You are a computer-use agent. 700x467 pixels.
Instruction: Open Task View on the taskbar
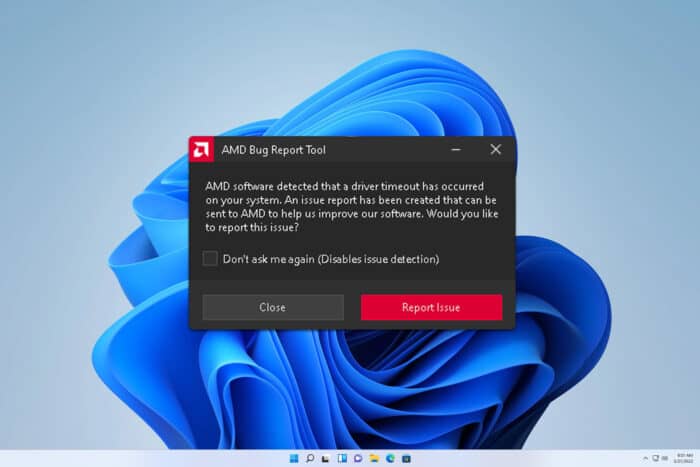point(326,459)
